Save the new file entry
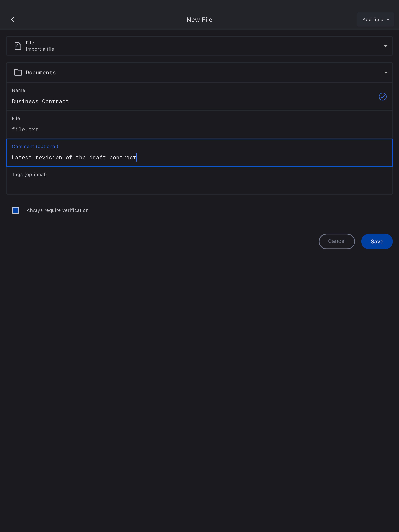 tap(377, 241)
